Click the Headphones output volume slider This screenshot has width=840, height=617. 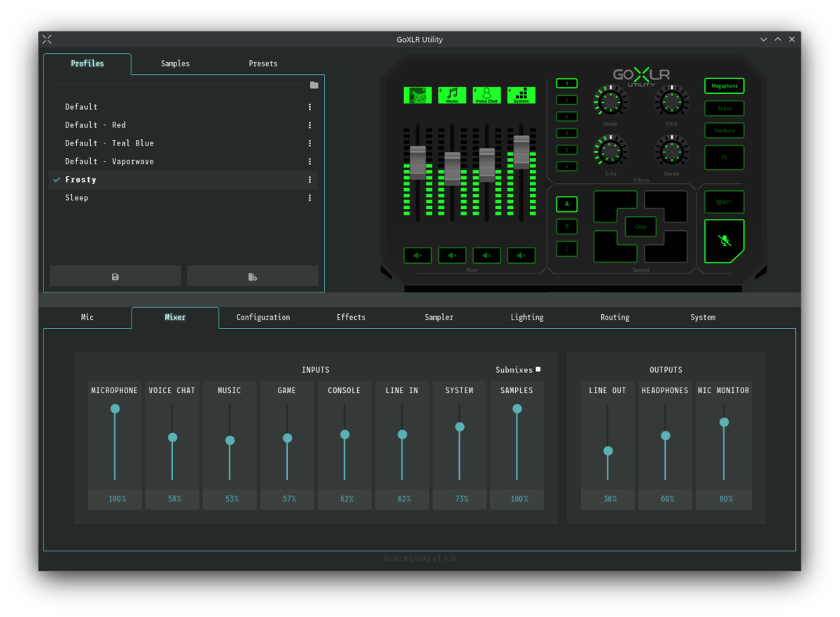click(666, 442)
